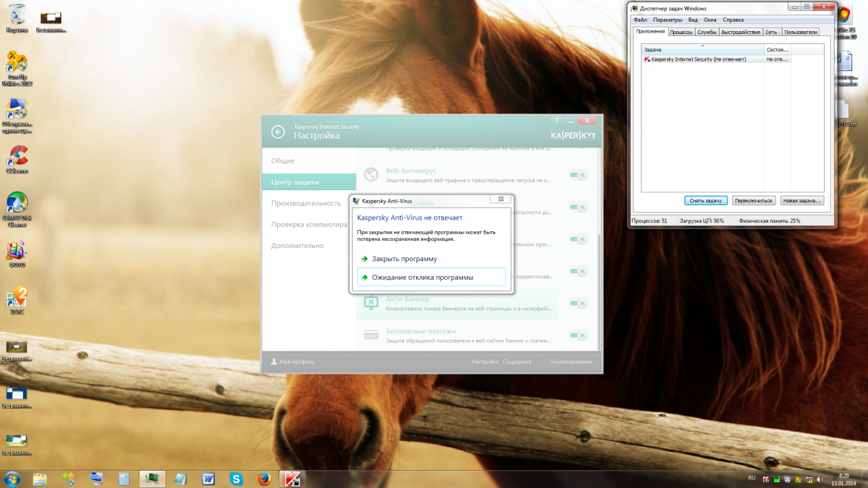
Task: Select Центр защиты sidebar section
Action: tap(309, 182)
